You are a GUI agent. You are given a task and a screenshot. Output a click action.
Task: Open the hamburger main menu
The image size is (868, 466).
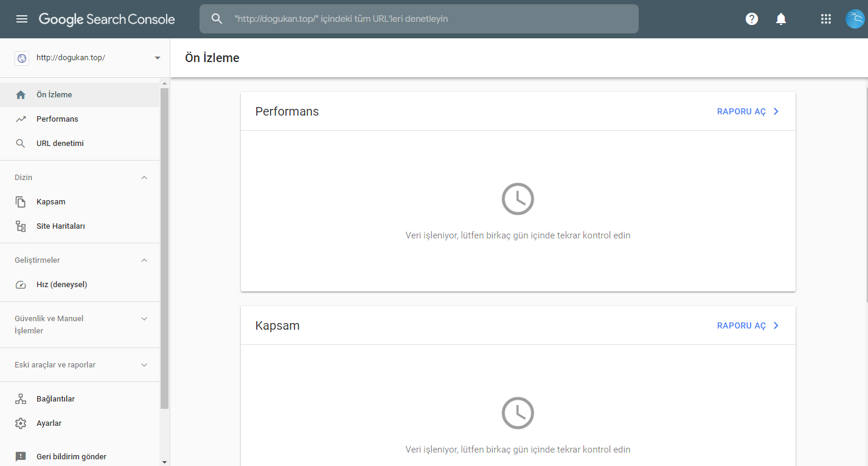pos(22,19)
